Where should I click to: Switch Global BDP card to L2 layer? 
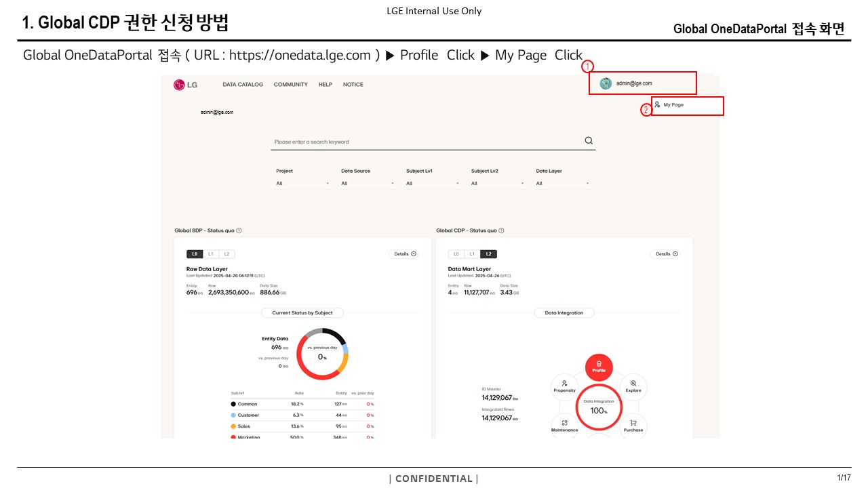coord(226,254)
